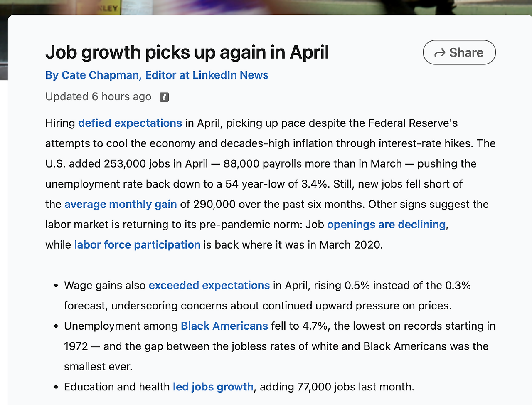Open the 'defied expectations' link
532x405 pixels.
(x=130, y=123)
